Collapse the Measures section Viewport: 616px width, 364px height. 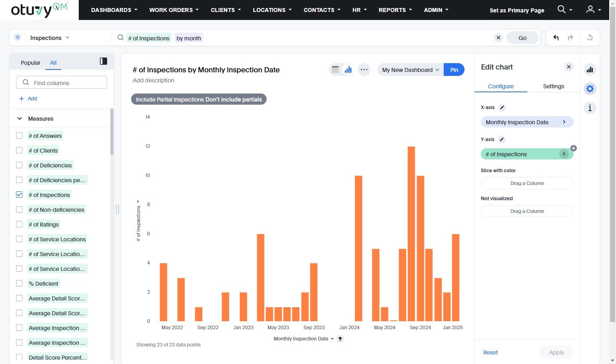(20, 119)
